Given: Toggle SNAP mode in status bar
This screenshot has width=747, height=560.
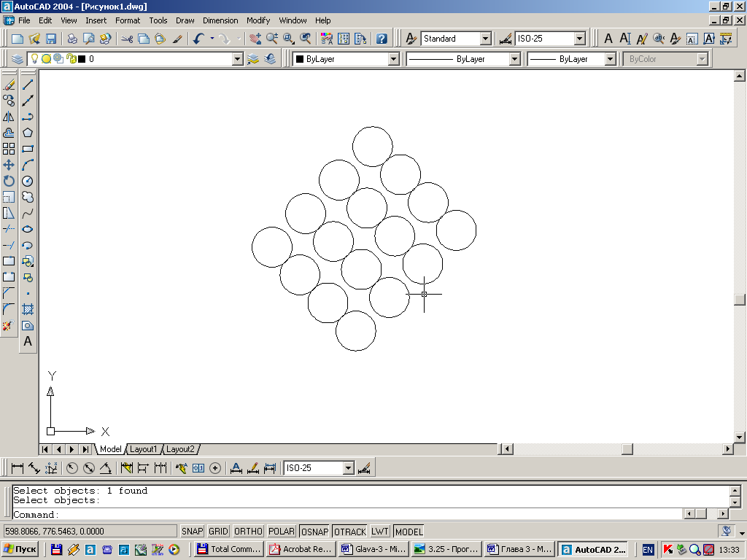Looking at the screenshot, I should pyautogui.click(x=193, y=532).
